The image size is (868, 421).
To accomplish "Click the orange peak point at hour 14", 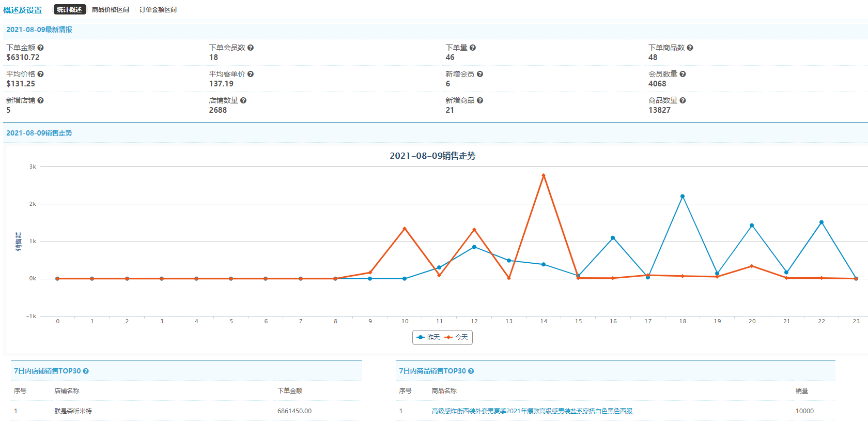I will tap(544, 175).
